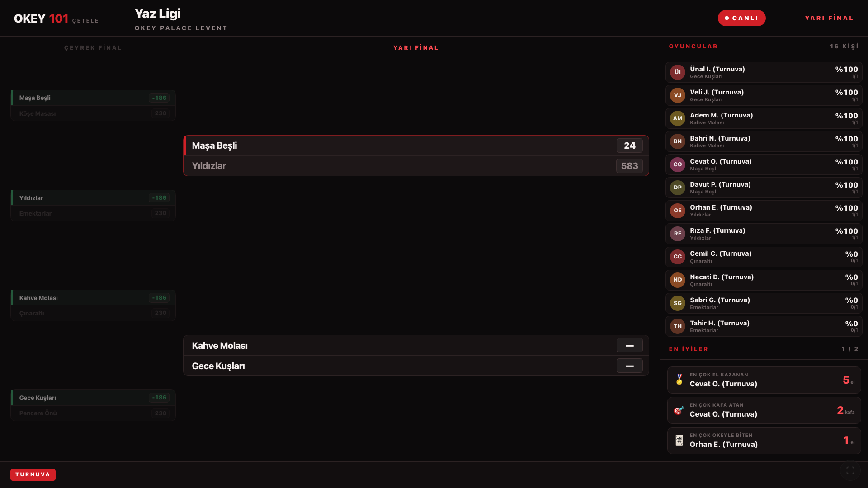Click the TH avatar of Tahir H.

(x=677, y=326)
